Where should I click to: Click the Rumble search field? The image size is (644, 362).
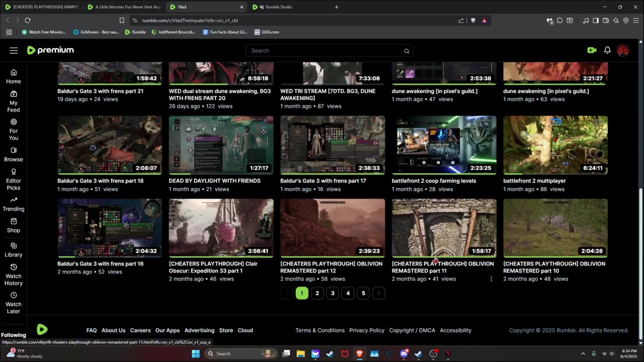pyautogui.click(x=330, y=51)
